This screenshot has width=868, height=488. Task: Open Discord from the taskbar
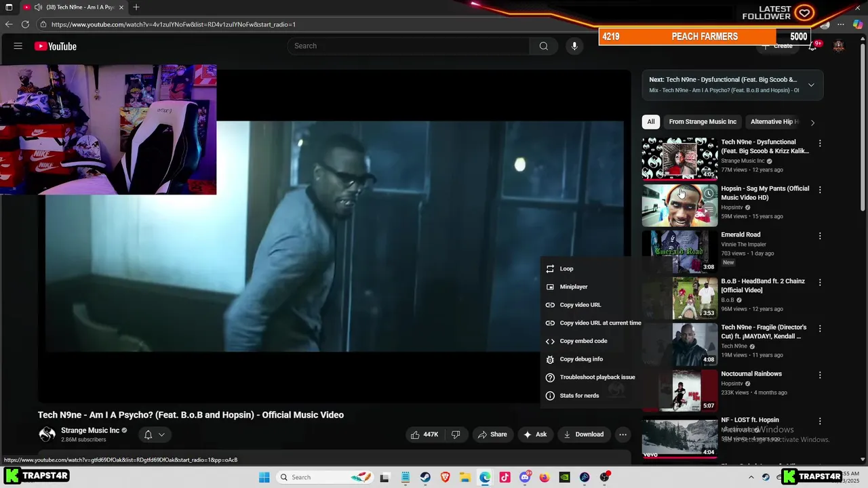[x=524, y=477]
